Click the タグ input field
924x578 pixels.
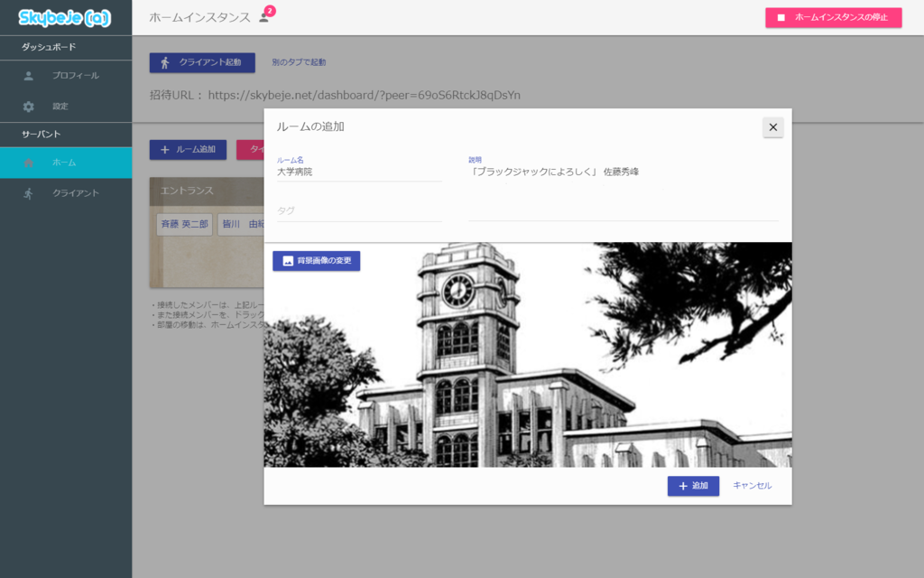pos(359,211)
